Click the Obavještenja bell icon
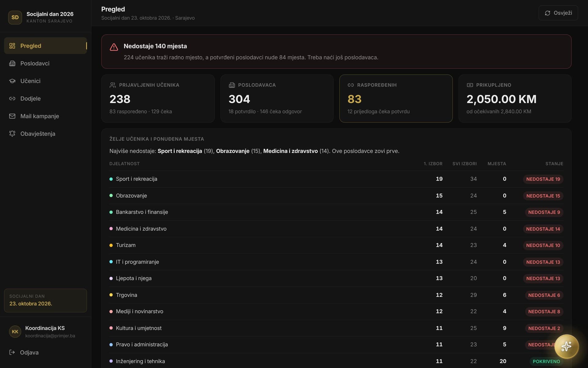The height and width of the screenshot is (368, 588). pyautogui.click(x=12, y=134)
